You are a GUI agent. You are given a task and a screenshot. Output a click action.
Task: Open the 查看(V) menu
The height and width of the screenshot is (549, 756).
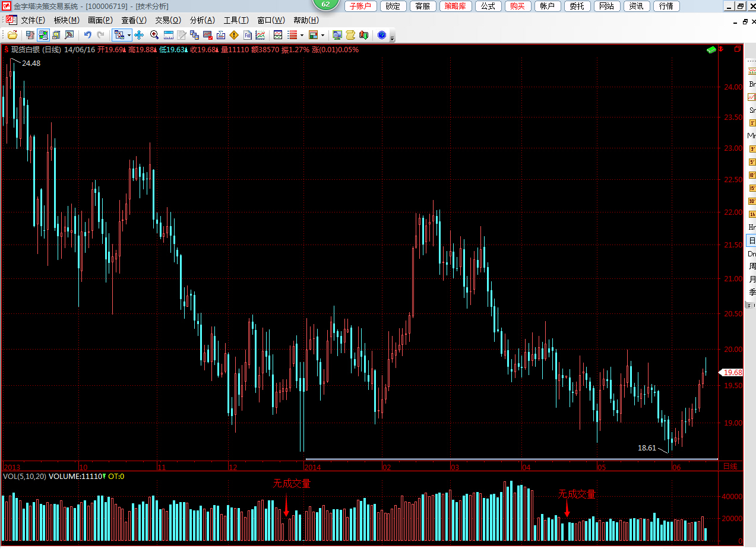click(x=134, y=20)
